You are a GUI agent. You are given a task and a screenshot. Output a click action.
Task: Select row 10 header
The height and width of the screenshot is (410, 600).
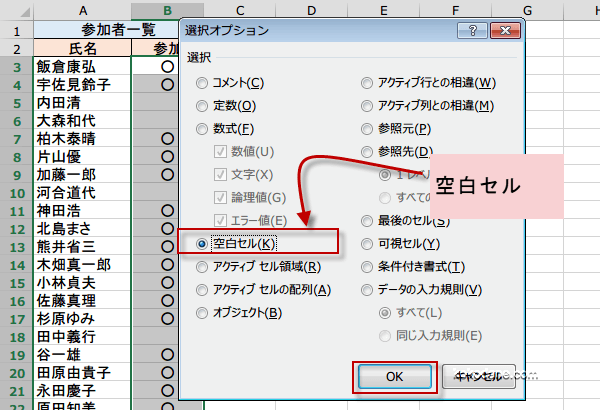17,193
